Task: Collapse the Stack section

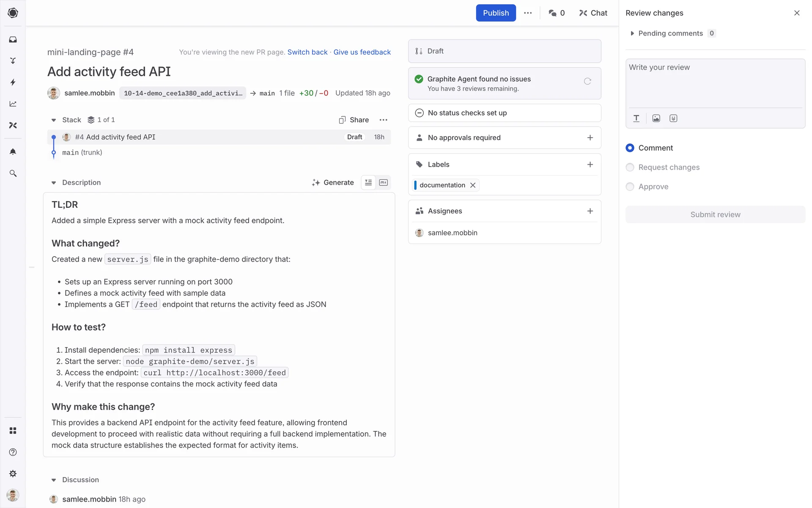Action: tap(54, 120)
